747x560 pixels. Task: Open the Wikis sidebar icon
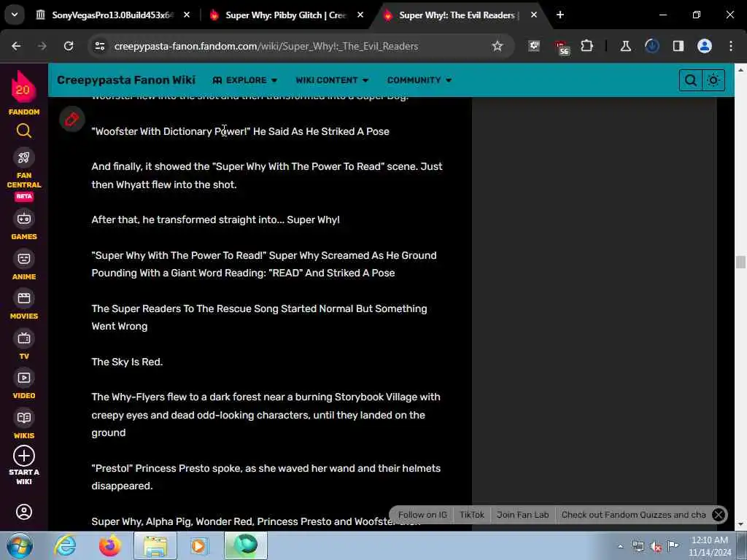pyautogui.click(x=24, y=418)
